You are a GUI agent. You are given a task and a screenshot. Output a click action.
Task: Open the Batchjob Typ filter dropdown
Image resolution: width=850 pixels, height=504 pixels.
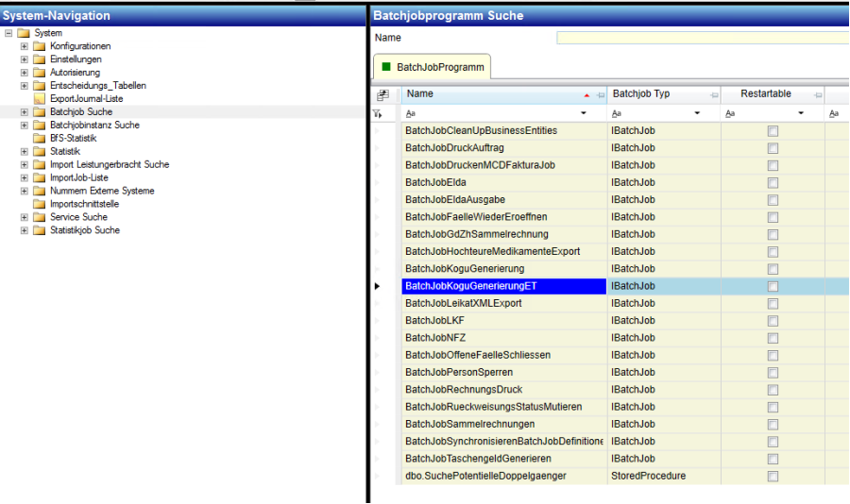697,113
